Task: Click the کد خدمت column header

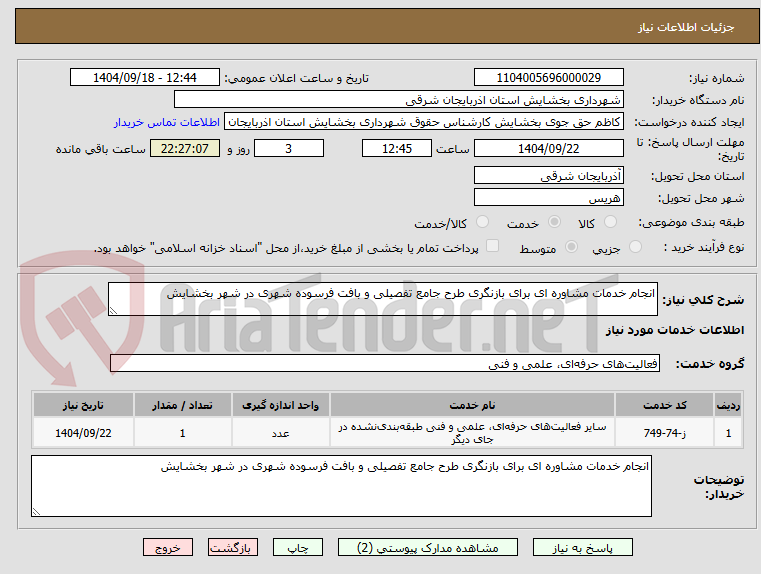Action: (664, 405)
